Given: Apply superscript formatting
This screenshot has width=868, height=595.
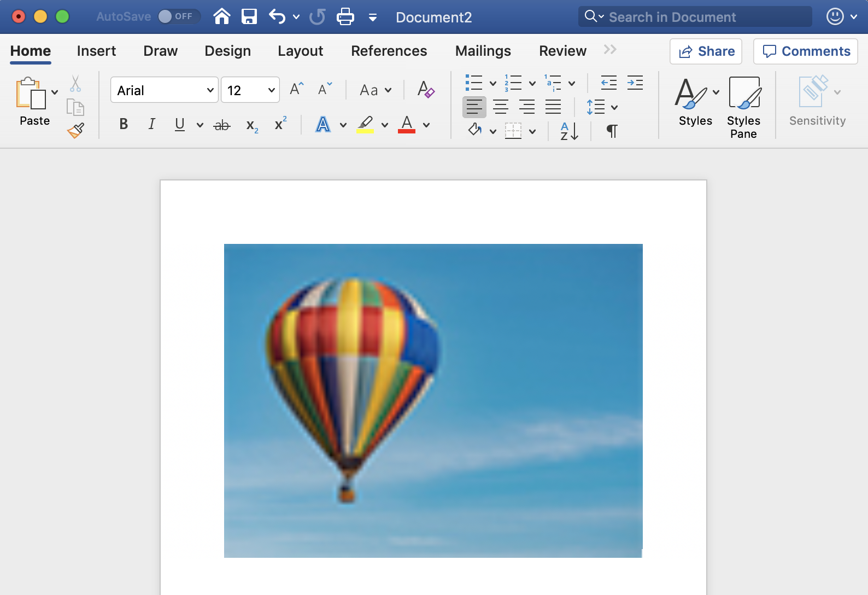Looking at the screenshot, I should [280, 124].
